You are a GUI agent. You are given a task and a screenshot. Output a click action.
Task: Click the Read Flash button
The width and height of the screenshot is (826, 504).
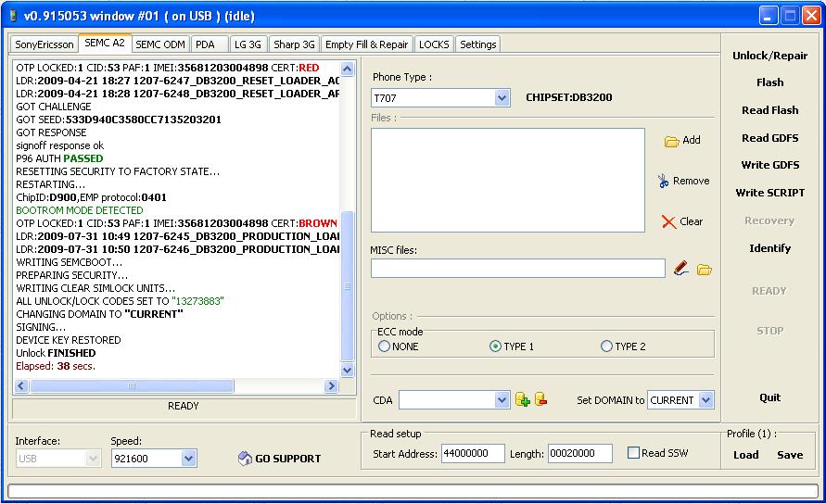[769, 110]
